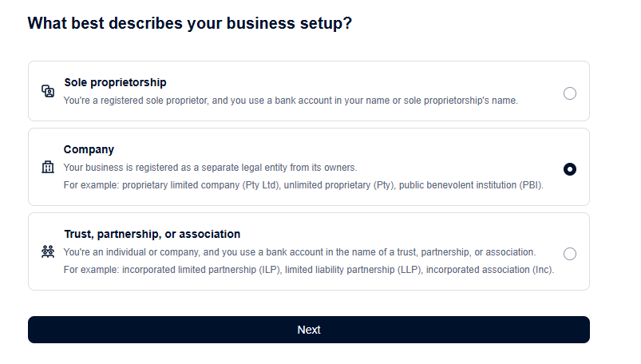The height and width of the screenshot is (364, 641).
Task: Choose the Trust, partnership, or association radio
Action: pyautogui.click(x=570, y=254)
